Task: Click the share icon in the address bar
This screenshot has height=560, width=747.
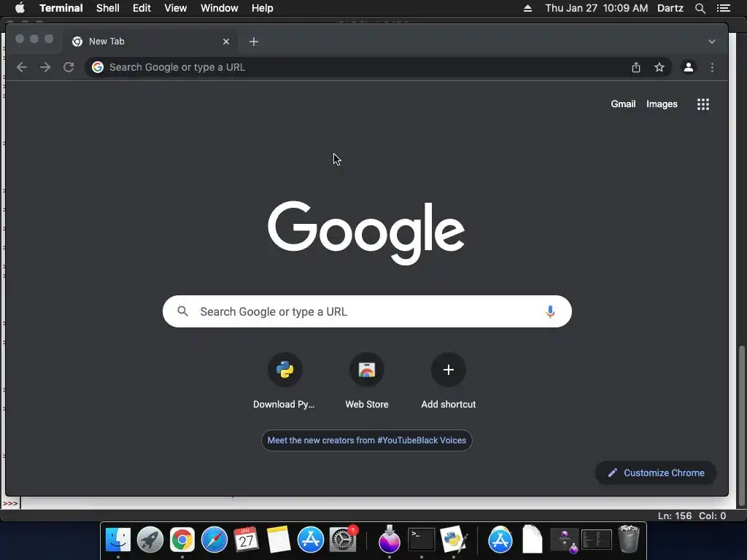Action: 636,67
